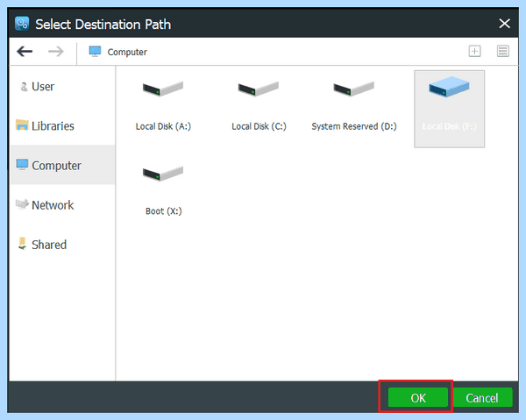The image size is (526, 420).
Task: Confirm with the OK button
Action: point(418,397)
